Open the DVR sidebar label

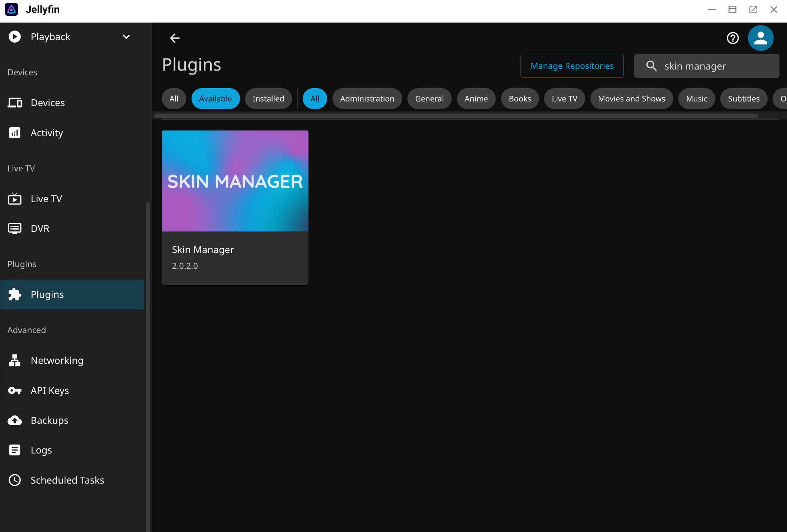(x=40, y=228)
